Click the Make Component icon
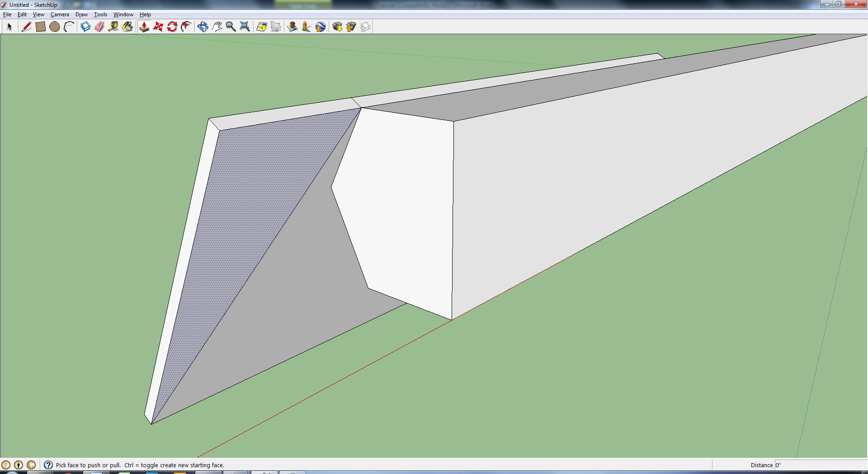 click(85, 27)
